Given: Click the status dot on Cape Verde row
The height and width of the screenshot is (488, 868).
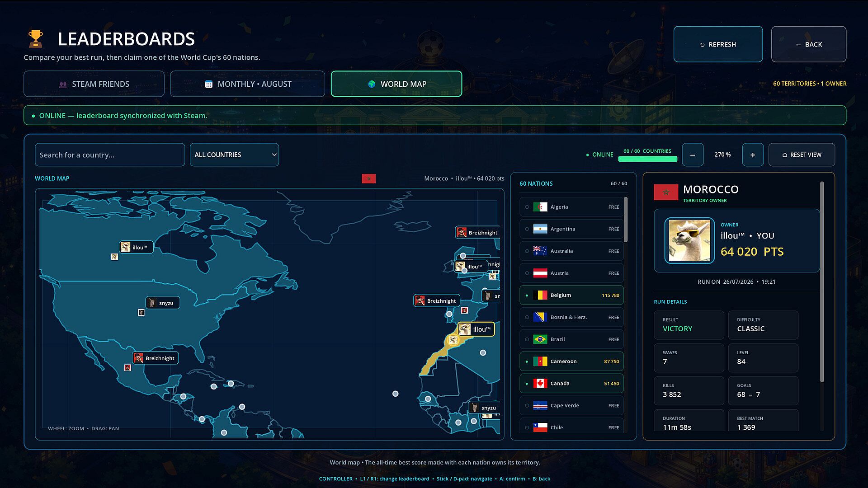Looking at the screenshot, I should coord(527,406).
